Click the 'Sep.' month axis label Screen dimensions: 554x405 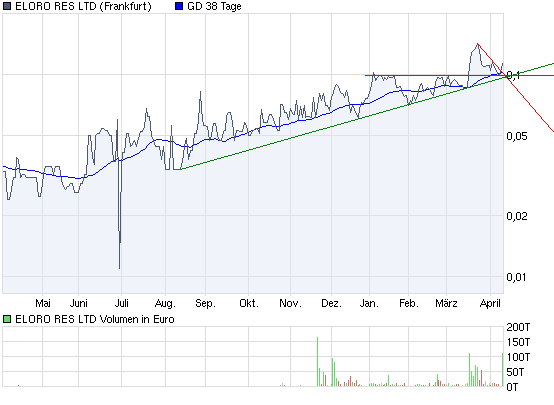pyautogui.click(x=205, y=304)
